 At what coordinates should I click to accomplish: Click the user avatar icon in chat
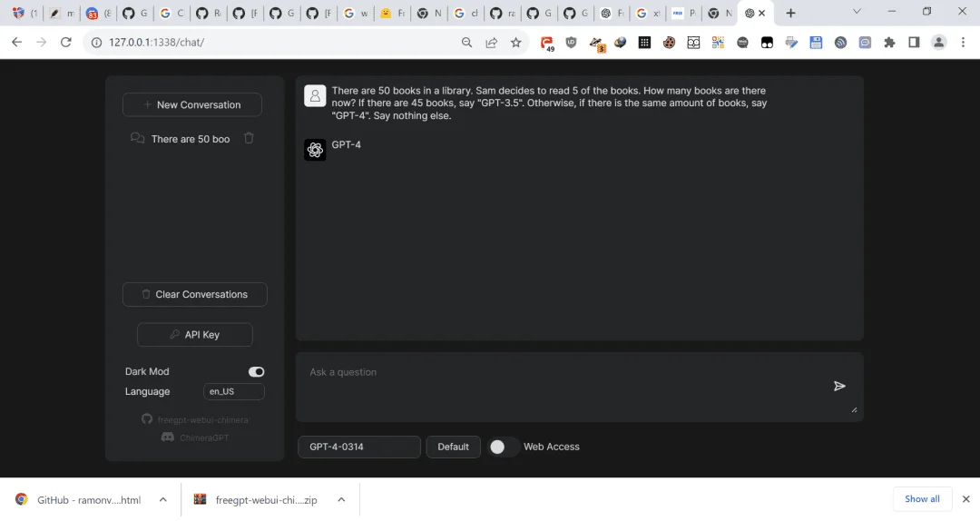(315, 95)
